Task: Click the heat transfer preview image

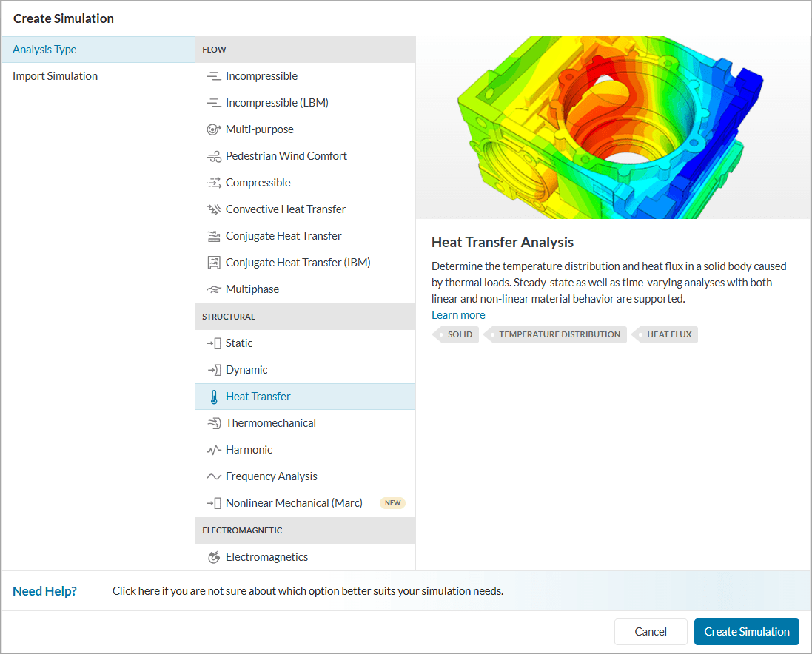Action: [x=613, y=128]
